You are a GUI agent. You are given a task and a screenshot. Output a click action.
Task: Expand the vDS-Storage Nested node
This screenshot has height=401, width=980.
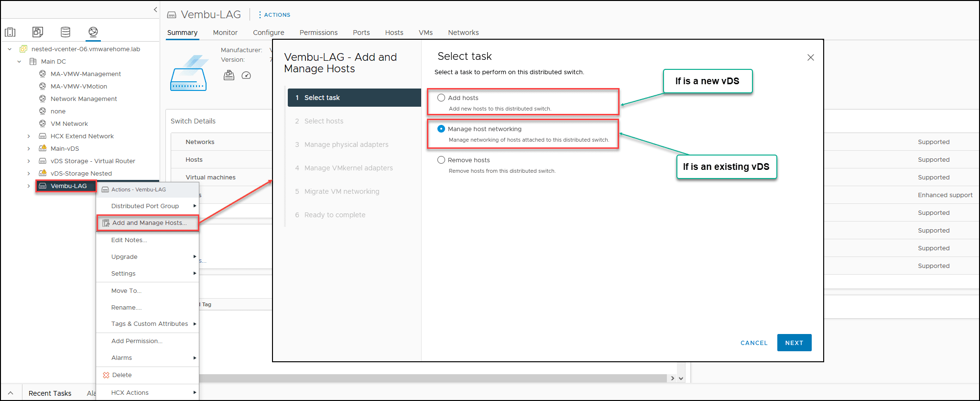(29, 173)
